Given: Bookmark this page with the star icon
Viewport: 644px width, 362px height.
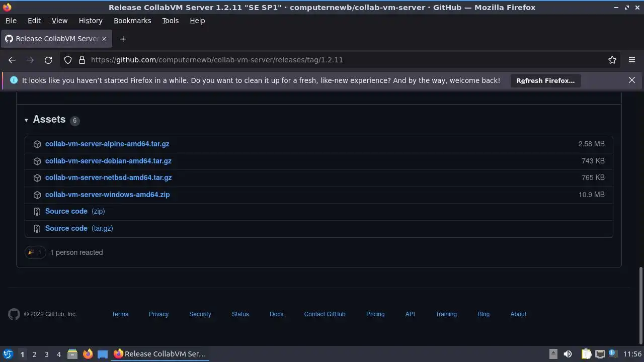Looking at the screenshot, I should point(612,60).
